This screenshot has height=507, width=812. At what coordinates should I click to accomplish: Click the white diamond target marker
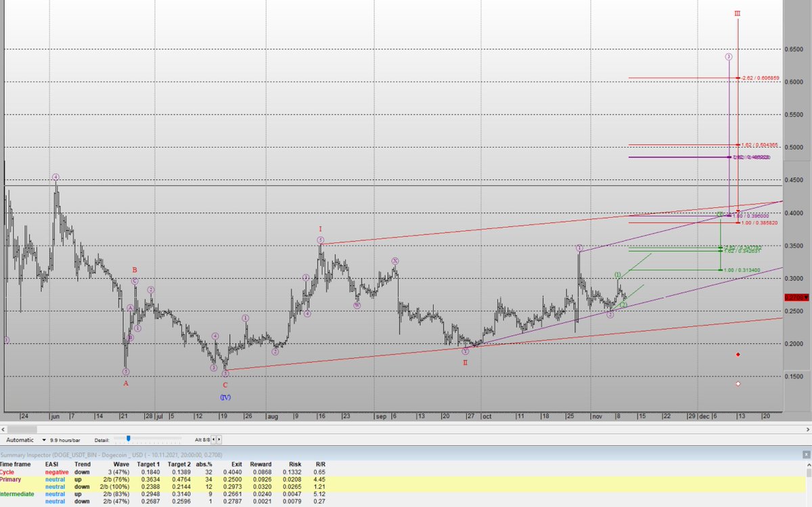738,384
